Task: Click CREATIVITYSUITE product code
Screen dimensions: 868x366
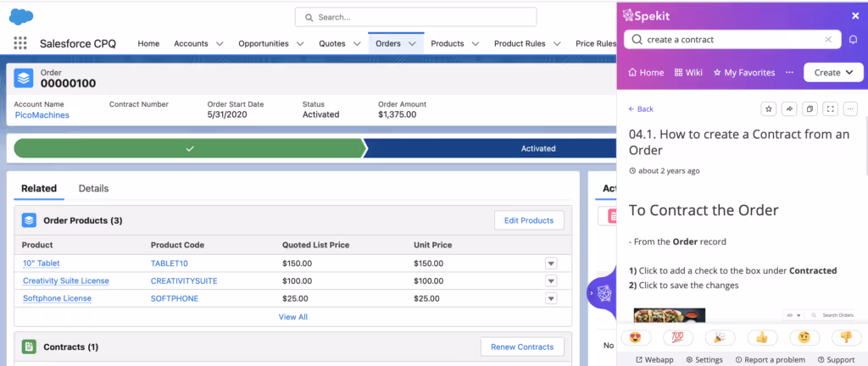Action: tap(184, 281)
